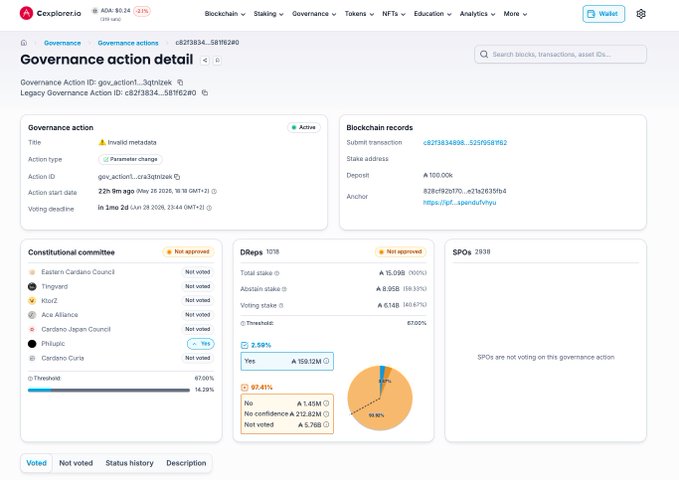Click the Cexplorer.io logo
679x480 pixels.
(50, 13)
